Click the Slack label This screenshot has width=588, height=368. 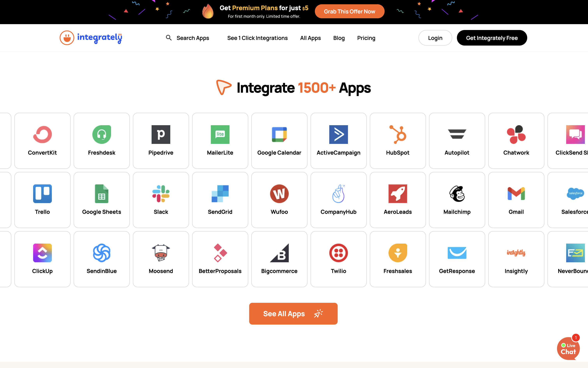pyautogui.click(x=161, y=212)
